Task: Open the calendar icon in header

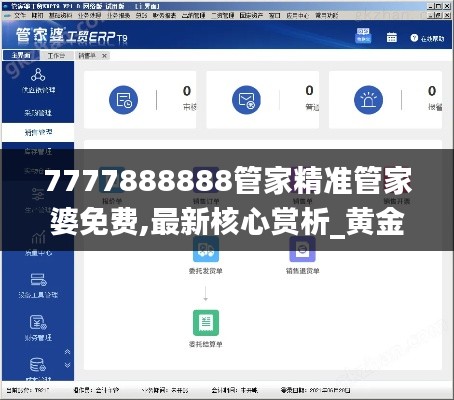Action: [x=392, y=38]
